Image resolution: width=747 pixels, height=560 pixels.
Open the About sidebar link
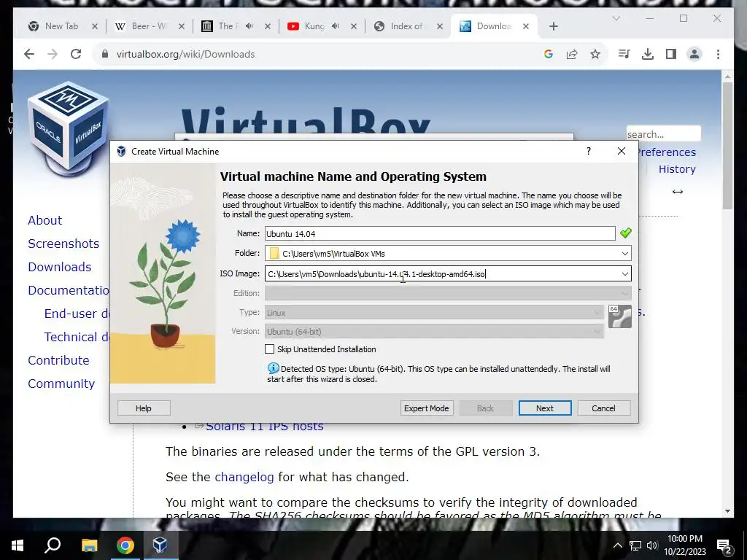(x=44, y=220)
